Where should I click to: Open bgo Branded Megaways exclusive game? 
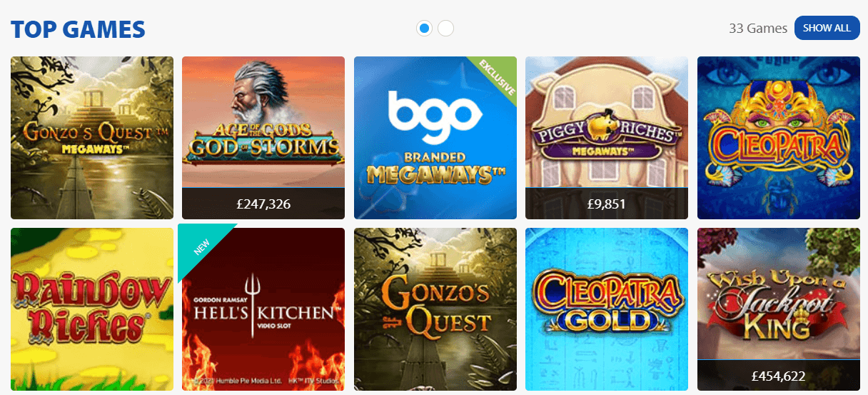[435, 138]
